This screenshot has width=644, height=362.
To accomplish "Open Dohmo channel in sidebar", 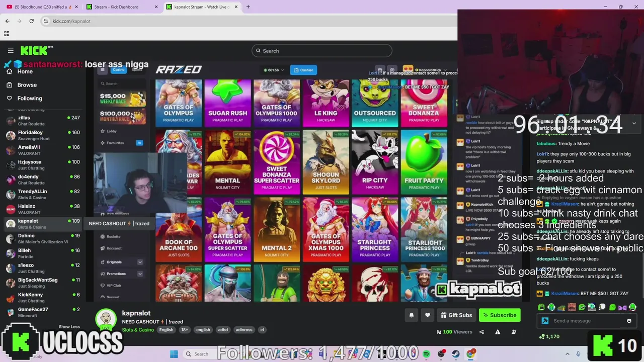I will point(42,238).
